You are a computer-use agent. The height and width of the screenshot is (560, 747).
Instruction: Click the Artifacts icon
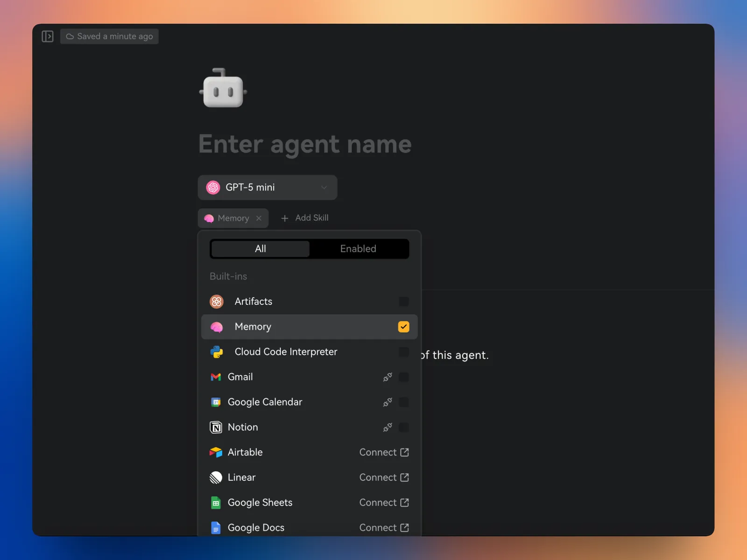point(217,301)
